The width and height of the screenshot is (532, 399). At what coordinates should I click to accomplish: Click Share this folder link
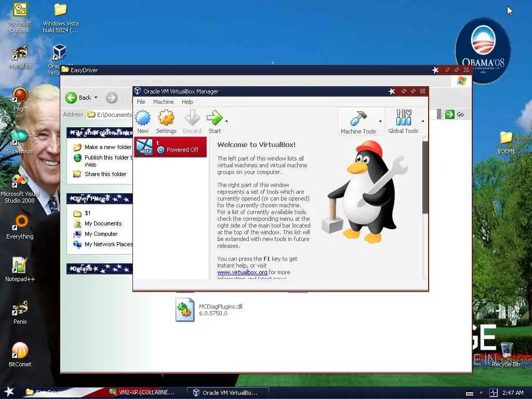[x=105, y=174]
